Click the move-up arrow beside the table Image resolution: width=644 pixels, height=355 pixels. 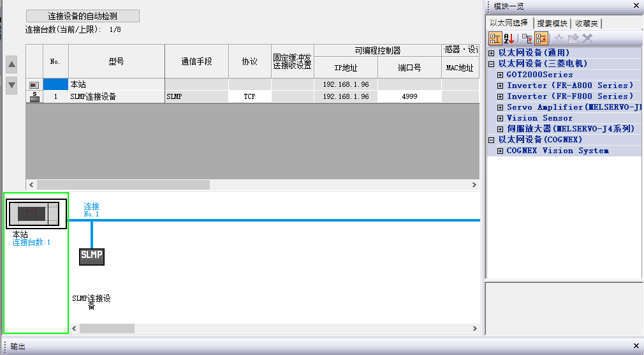(x=11, y=64)
